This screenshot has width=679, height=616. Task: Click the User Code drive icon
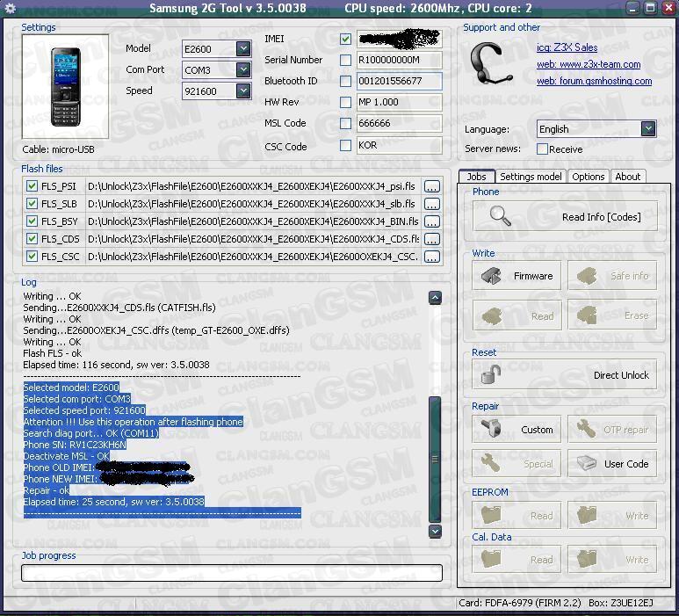point(587,463)
